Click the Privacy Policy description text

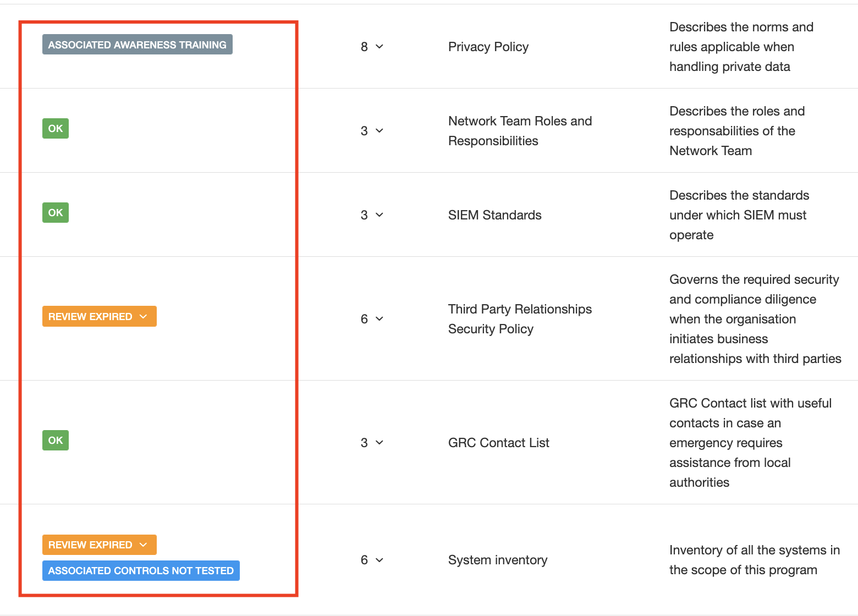coord(740,47)
